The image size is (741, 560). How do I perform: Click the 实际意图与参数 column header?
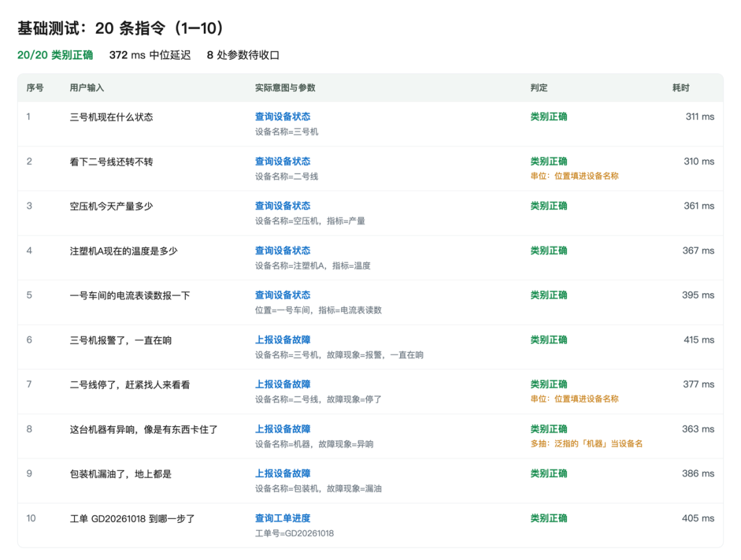285,88
